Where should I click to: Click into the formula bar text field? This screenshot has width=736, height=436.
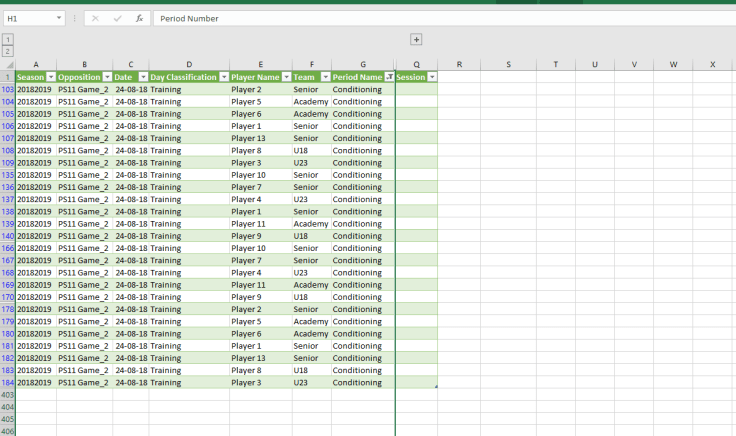point(440,18)
